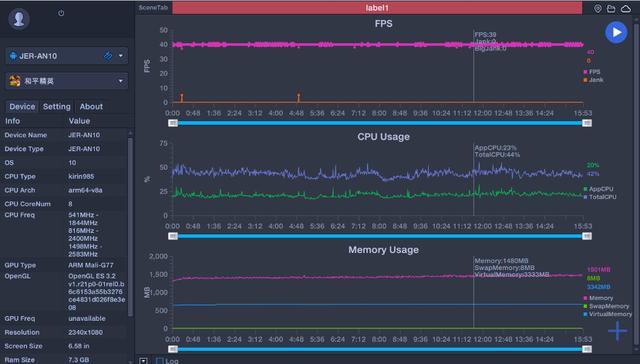Open the JER-AN10 device dropdown arrow
640x364 pixels.
pos(121,56)
